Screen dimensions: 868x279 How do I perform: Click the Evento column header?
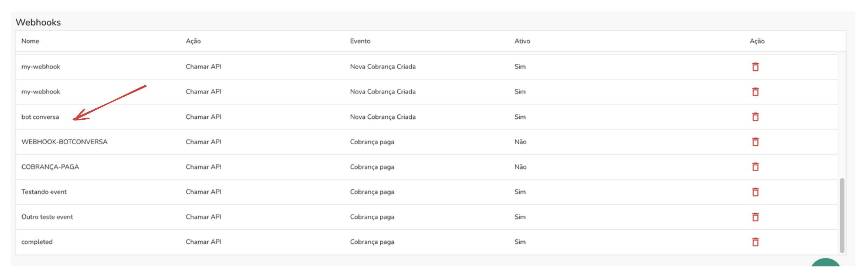tap(360, 41)
